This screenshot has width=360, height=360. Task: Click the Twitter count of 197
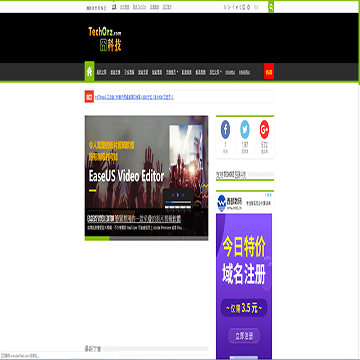pyautogui.click(x=245, y=145)
